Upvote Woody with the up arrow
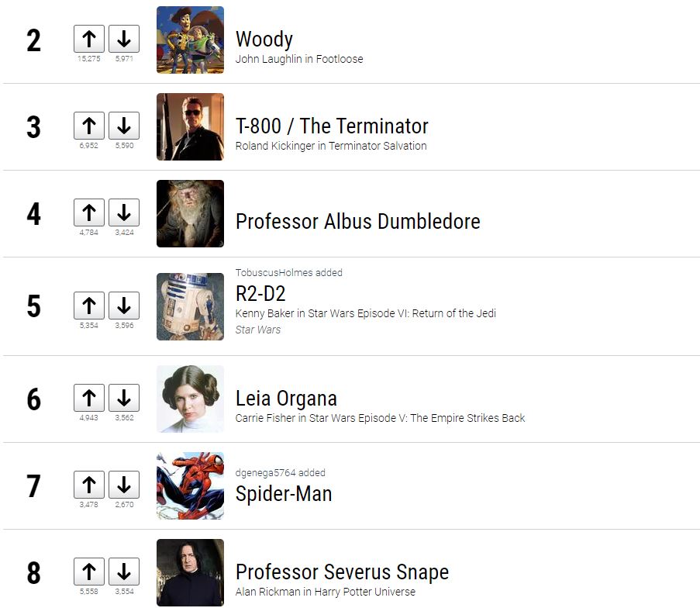The image size is (700, 608). click(x=89, y=39)
